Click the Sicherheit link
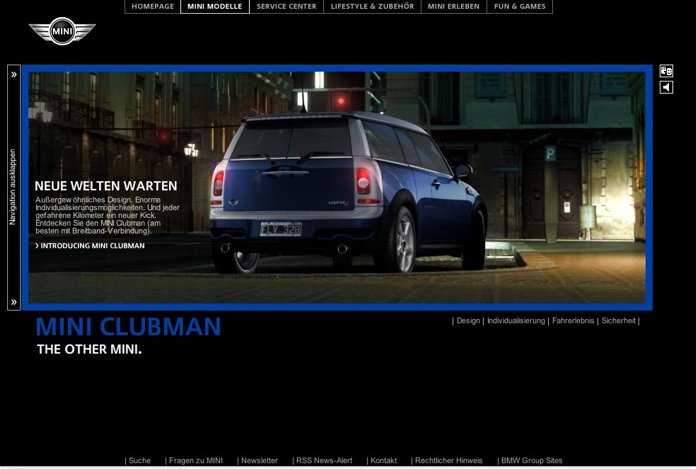Image resolution: width=696 pixels, height=469 pixels. tap(619, 321)
